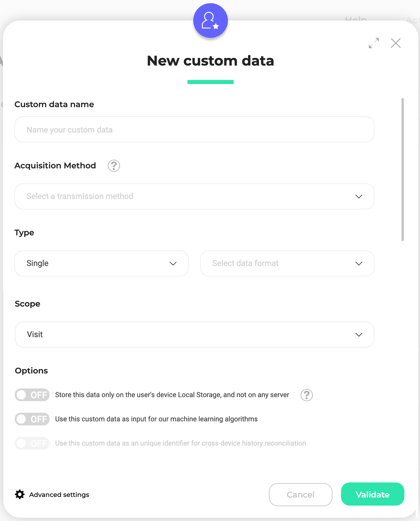Open the Select data format dropdown
The image size is (420, 521).
(x=287, y=263)
